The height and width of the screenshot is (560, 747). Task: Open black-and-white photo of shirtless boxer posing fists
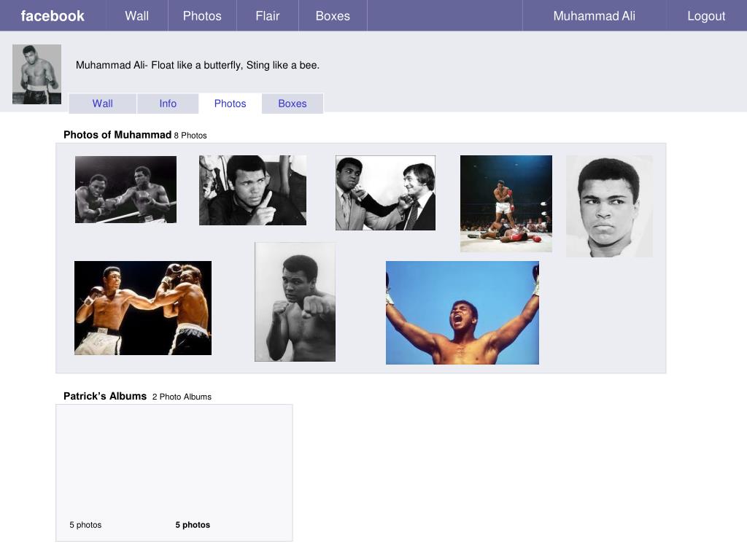point(295,302)
